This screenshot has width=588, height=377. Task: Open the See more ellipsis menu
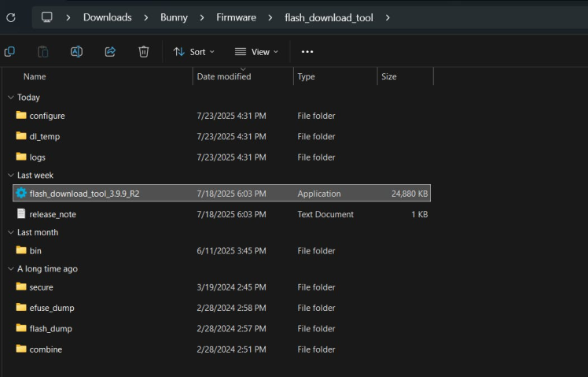pyautogui.click(x=307, y=52)
